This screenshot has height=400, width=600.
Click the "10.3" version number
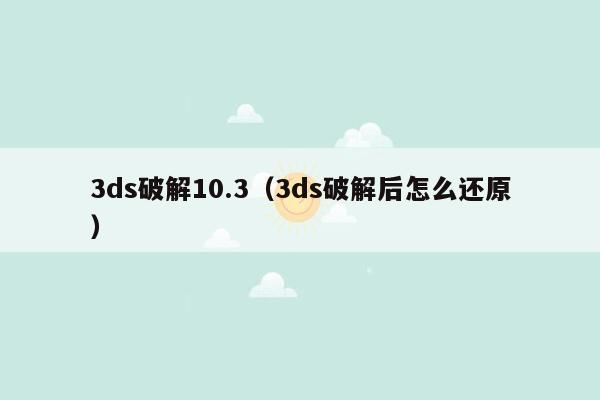click(x=220, y=189)
